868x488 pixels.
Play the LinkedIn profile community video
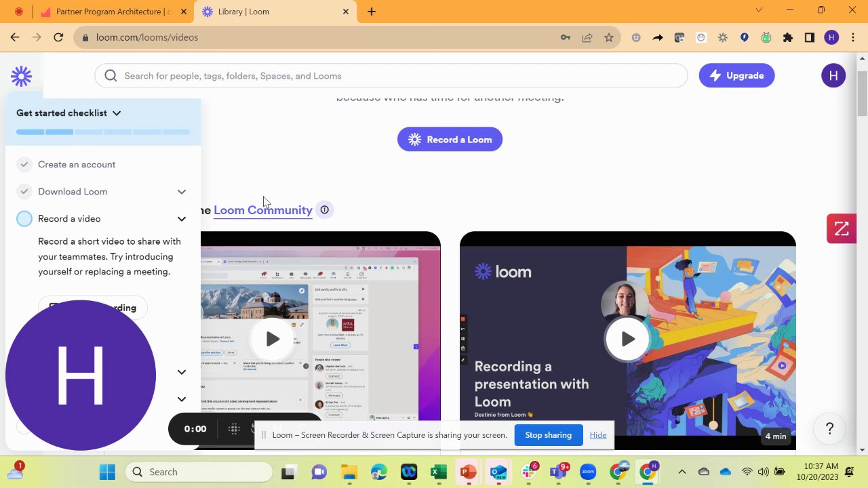(x=273, y=339)
